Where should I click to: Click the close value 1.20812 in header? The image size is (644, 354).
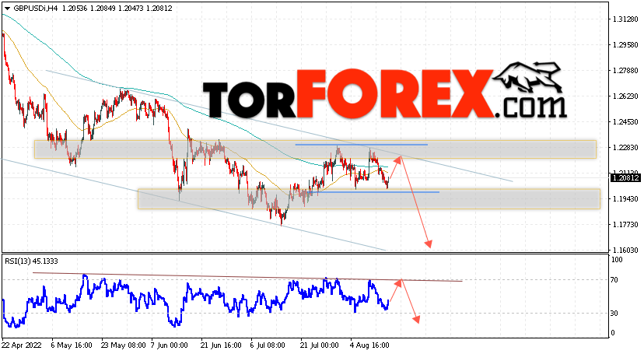click(x=159, y=9)
